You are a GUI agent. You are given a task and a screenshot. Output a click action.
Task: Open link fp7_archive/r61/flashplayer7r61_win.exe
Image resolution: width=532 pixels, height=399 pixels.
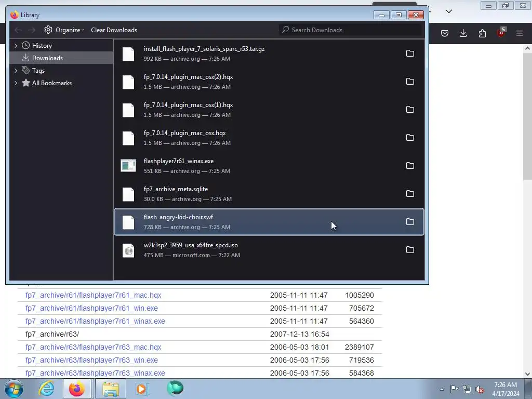point(91,308)
